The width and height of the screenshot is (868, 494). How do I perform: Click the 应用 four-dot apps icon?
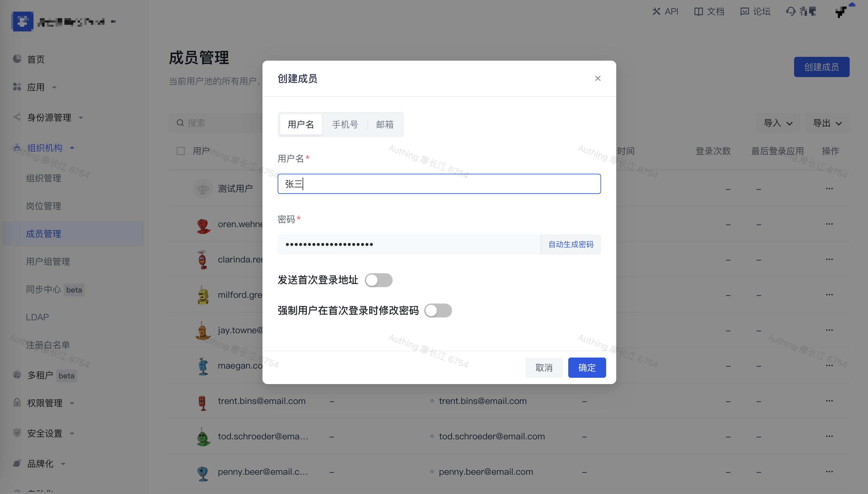point(17,87)
